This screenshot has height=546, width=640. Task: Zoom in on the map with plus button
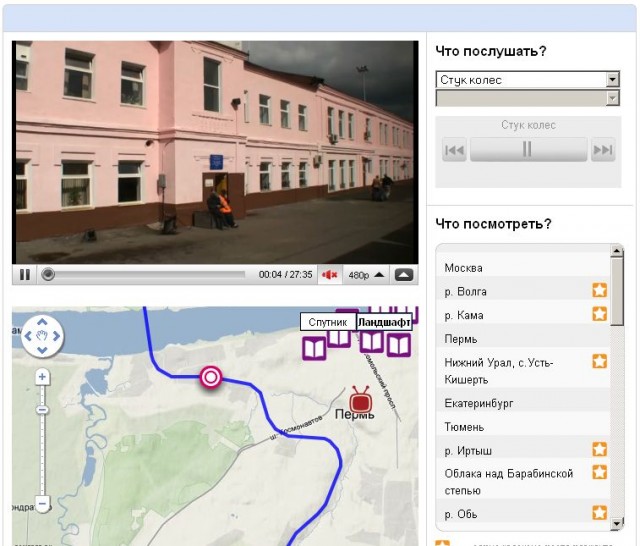pos(42,377)
